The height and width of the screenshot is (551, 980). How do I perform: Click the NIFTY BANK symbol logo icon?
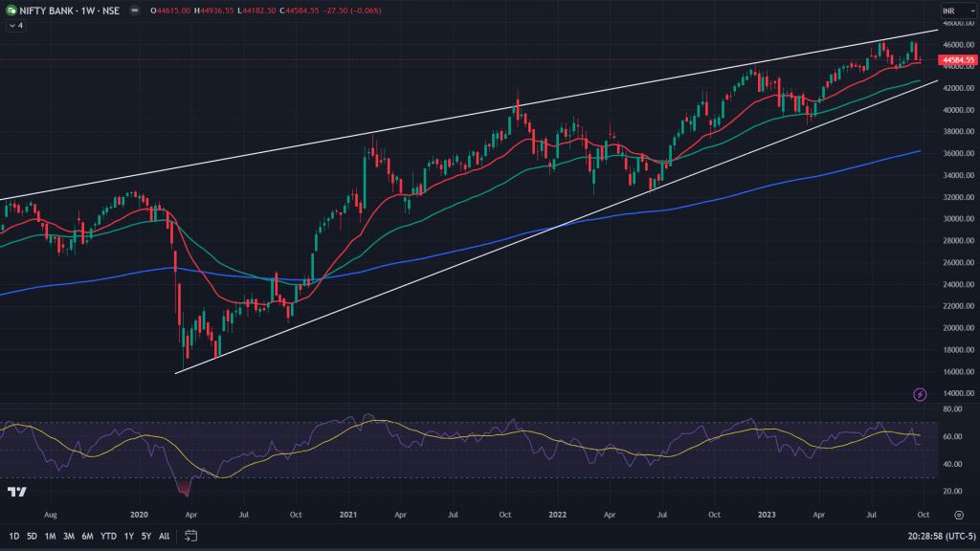coord(11,11)
